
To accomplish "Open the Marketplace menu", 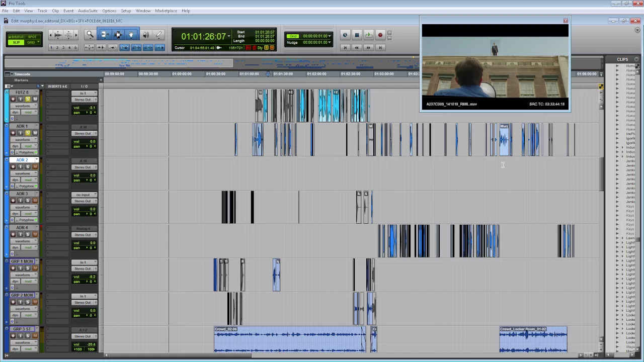I will coord(166,11).
